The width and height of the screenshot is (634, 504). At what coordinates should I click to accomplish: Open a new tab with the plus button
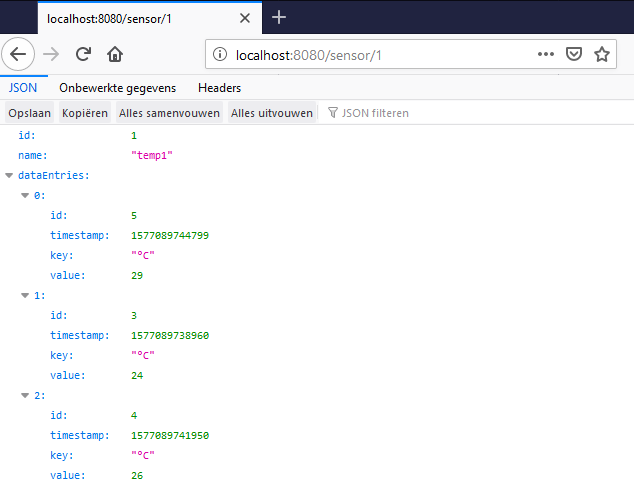(279, 17)
